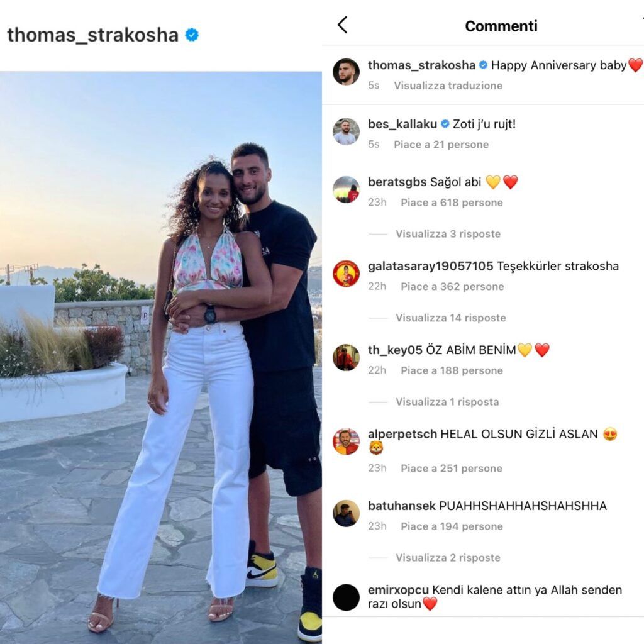644x644 pixels.
Task: Expand Visualizza 2 risposte under batuhansek
Action: point(448,558)
